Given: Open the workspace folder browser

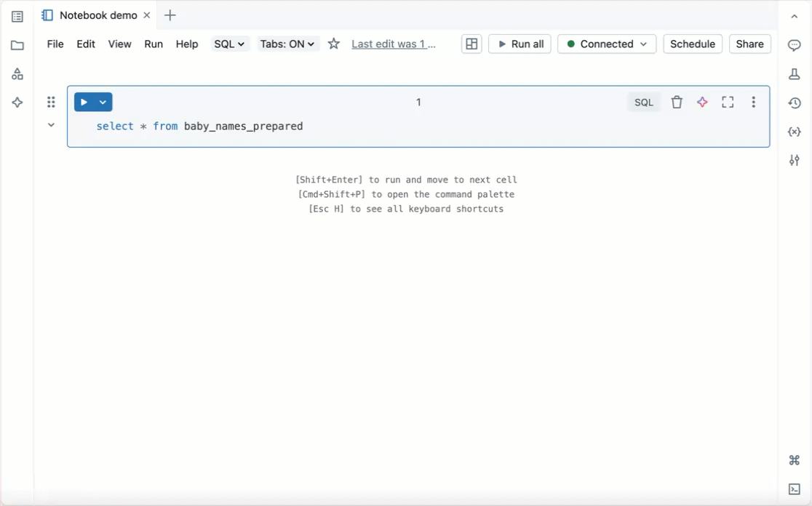Looking at the screenshot, I should [x=17, y=45].
